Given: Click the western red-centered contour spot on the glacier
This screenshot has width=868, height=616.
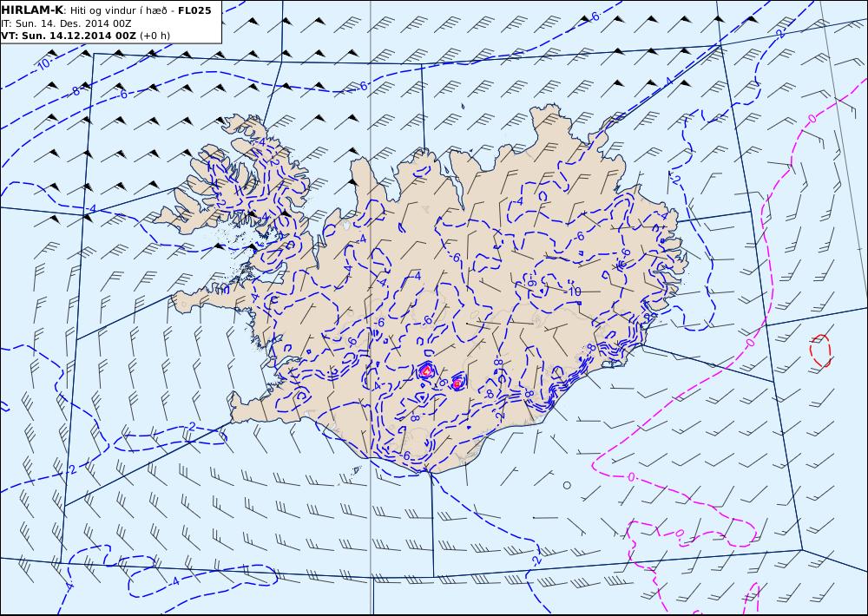Looking at the screenshot, I should 425,370.
